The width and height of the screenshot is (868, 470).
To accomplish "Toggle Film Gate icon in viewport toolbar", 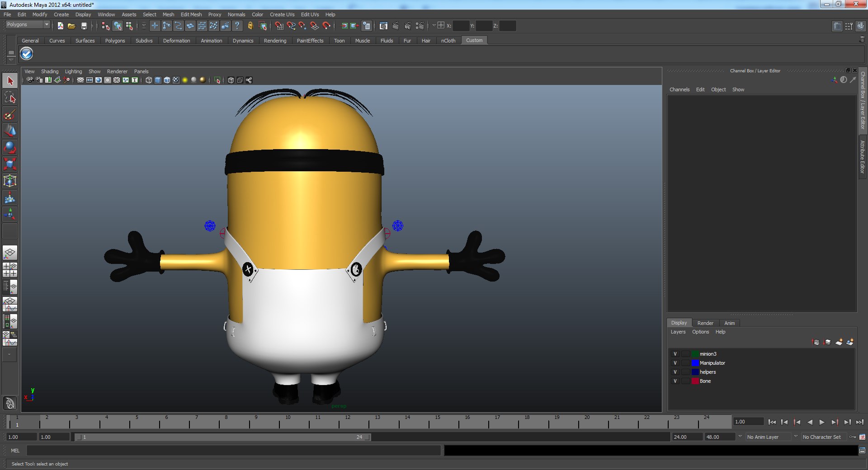I will [90, 80].
